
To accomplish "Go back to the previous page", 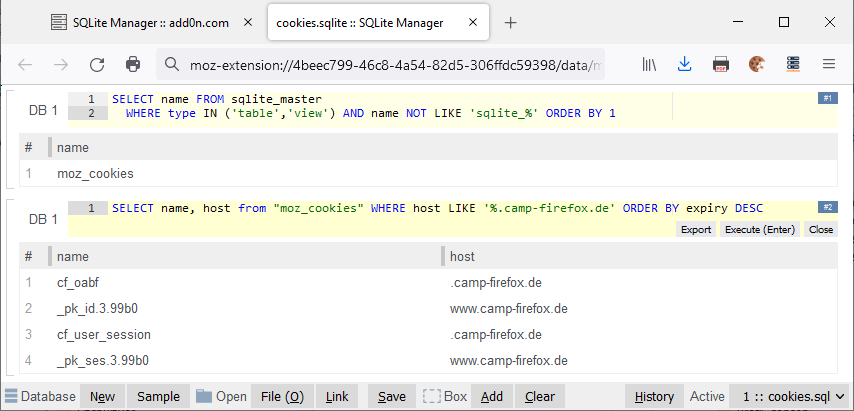I will click(x=26, y=64).
